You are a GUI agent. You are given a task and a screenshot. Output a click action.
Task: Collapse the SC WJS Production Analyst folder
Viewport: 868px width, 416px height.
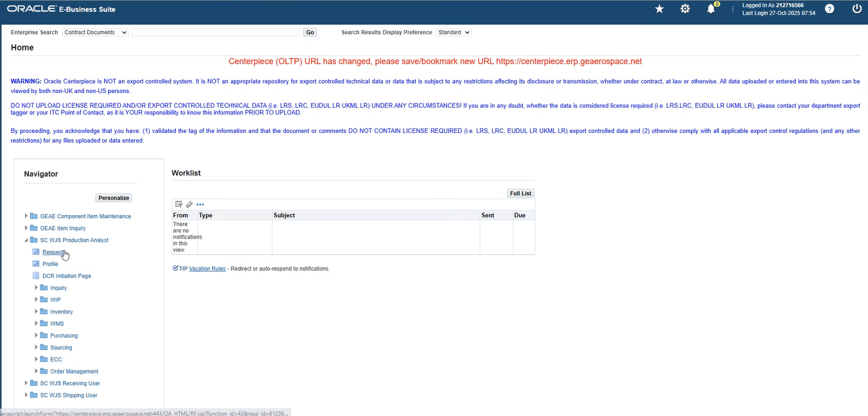click(26, 240)
